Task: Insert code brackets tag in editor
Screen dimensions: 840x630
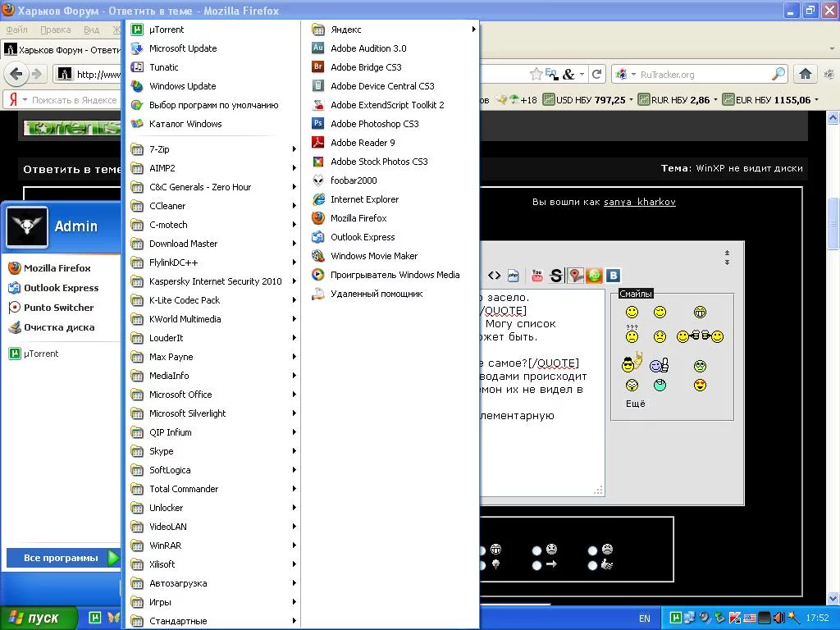Action: click(x=494, y=276)
